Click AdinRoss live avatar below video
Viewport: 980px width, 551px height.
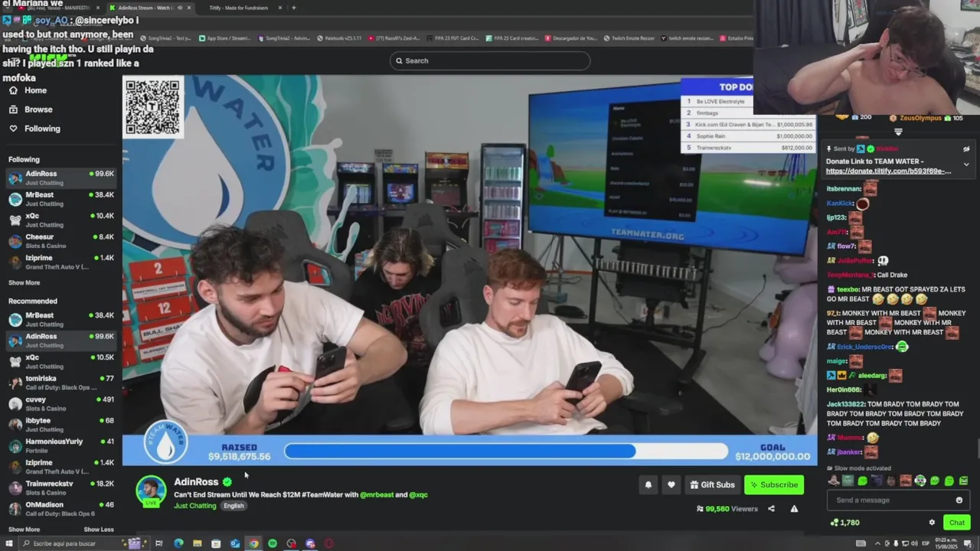click(151, 491)
